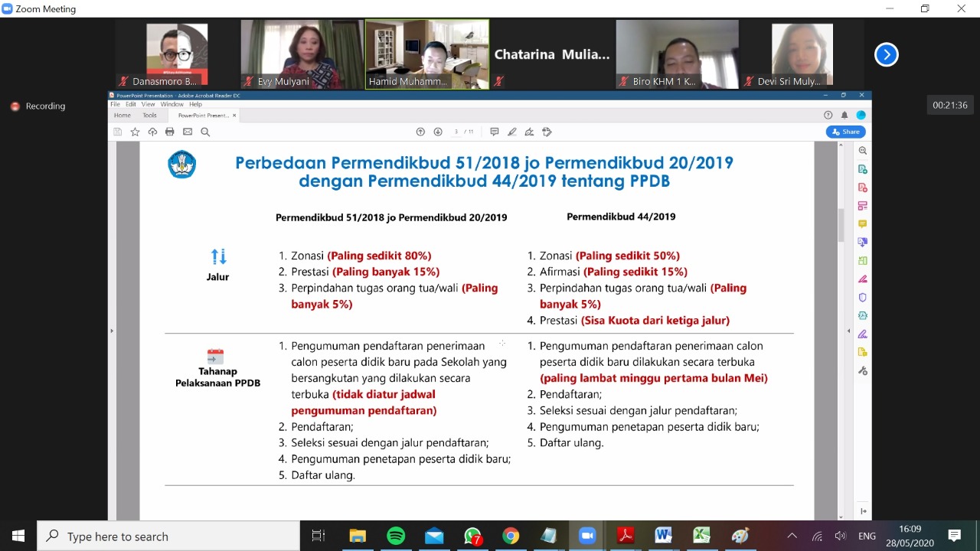Open the Protect shield tool in right pane

(863, 297)
